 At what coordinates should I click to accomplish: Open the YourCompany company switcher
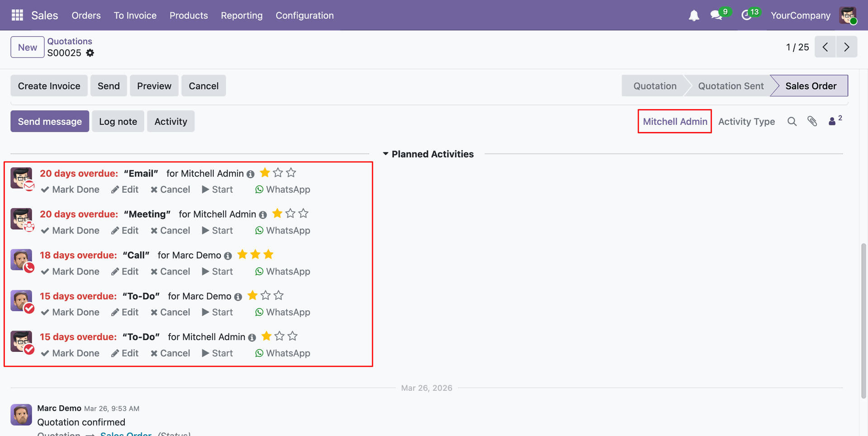pos(800,15)
